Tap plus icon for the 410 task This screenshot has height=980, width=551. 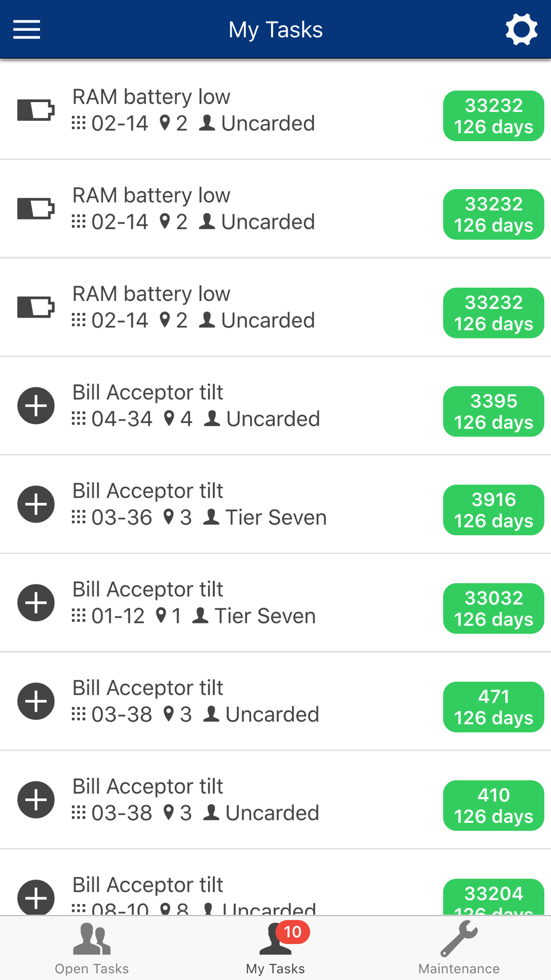(36, 800)
